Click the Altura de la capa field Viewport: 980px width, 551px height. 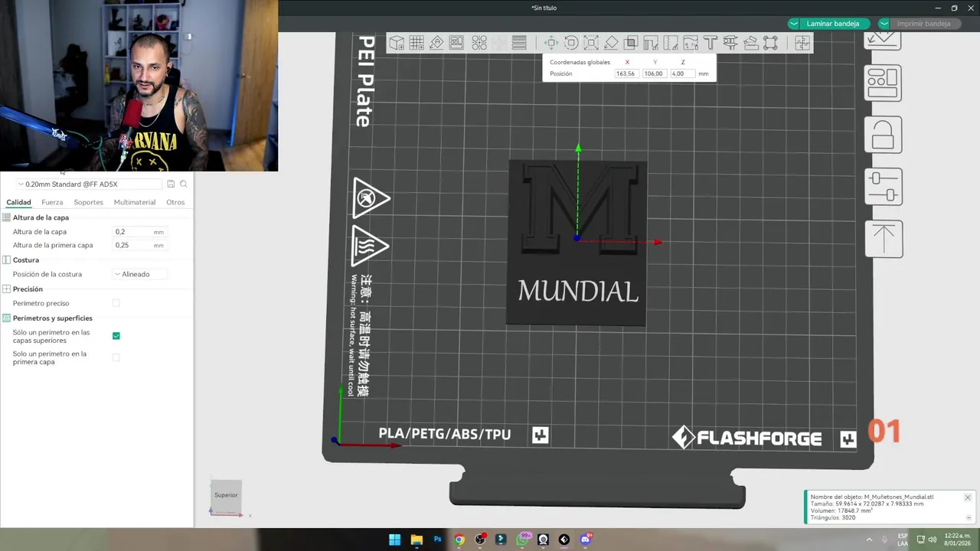pyautogui.click(x=139, y=232)
